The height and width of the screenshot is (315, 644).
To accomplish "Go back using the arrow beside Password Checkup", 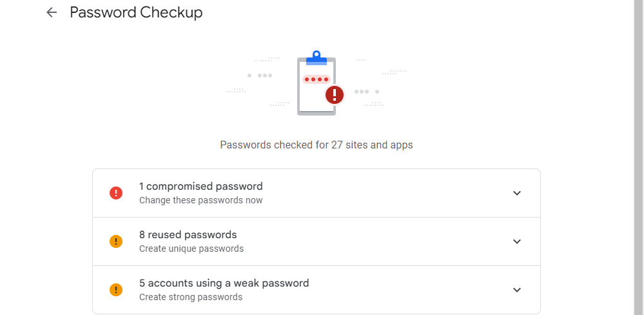I will pyautogui.click(x=52, y=12).
